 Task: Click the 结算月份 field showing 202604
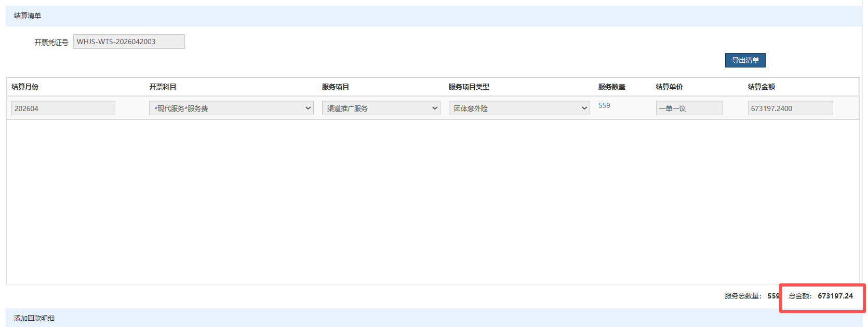[x=63, y=108]
